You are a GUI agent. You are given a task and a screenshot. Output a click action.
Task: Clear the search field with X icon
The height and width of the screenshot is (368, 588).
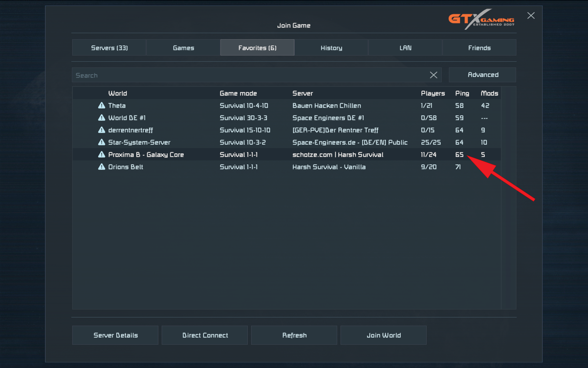pyautogui.click(x=433, y=75)
